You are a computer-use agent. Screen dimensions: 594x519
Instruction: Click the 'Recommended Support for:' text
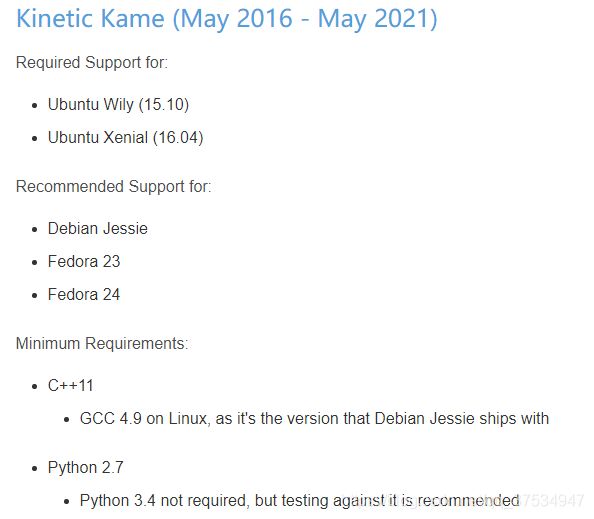[x=113, y=187]
